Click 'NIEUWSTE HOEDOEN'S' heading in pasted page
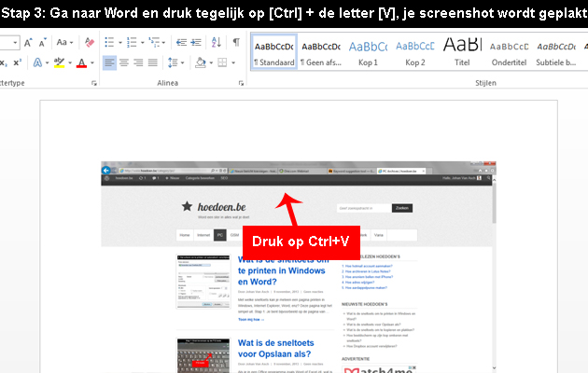 (x=365, y=305)
